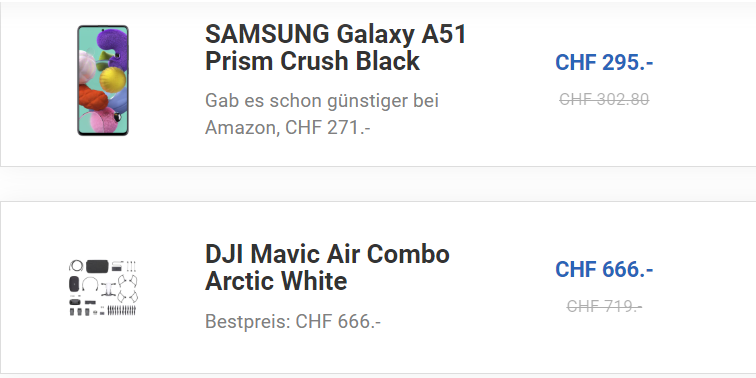Click the row of spare propellers

tap(122, 310)
